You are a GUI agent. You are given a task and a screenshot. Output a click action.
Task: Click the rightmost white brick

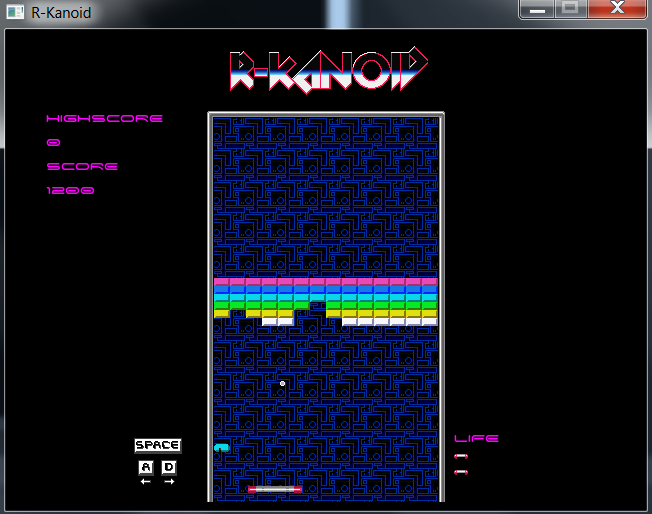429,321
